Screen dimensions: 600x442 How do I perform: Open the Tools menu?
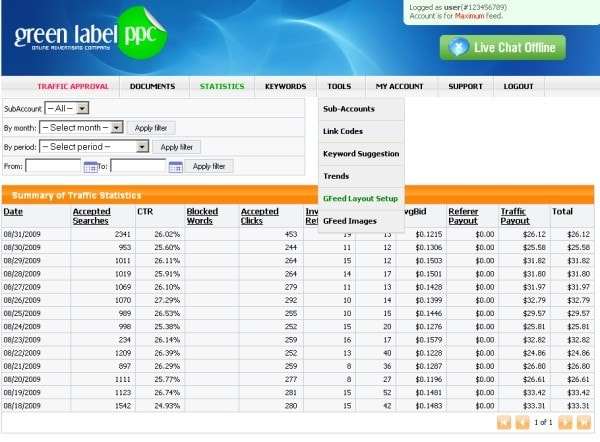[x=339, y=86]
